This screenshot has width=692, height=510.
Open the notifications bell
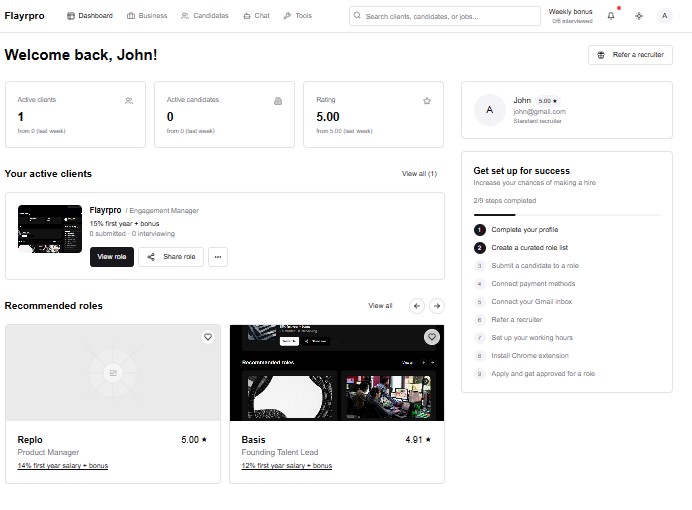[611, 16]
